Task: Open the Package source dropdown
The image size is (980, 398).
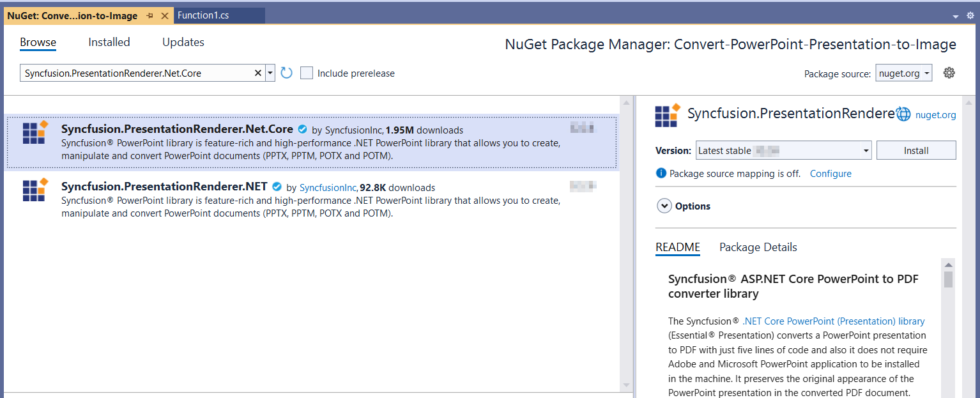Action: pyautogui.click(x=904, y=73)
